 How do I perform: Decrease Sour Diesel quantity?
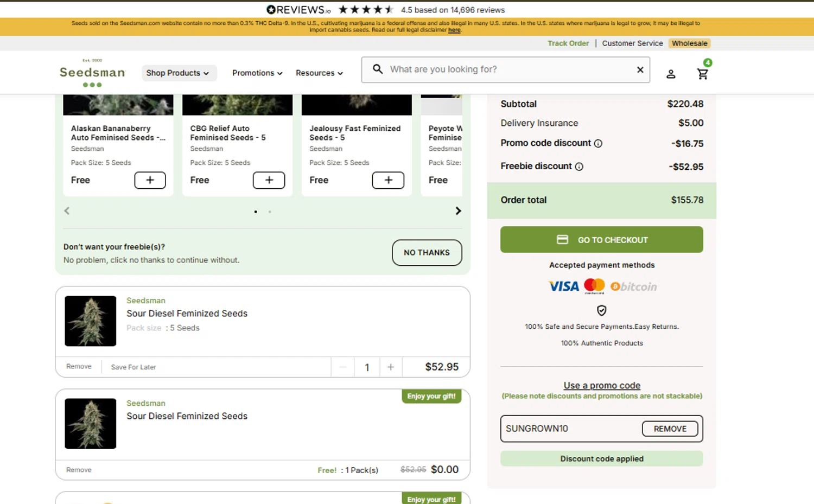point(343,367)
